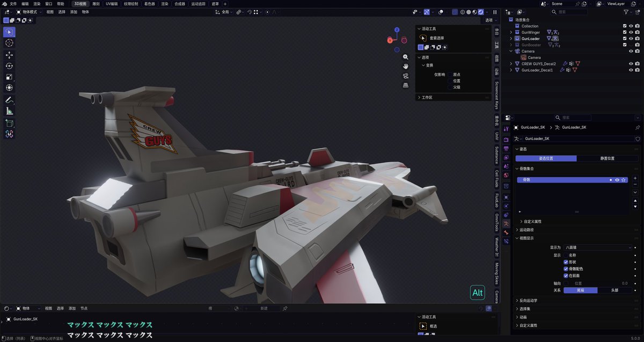Switch to solid shading mode
644x342 pixels.
[469, 12]
